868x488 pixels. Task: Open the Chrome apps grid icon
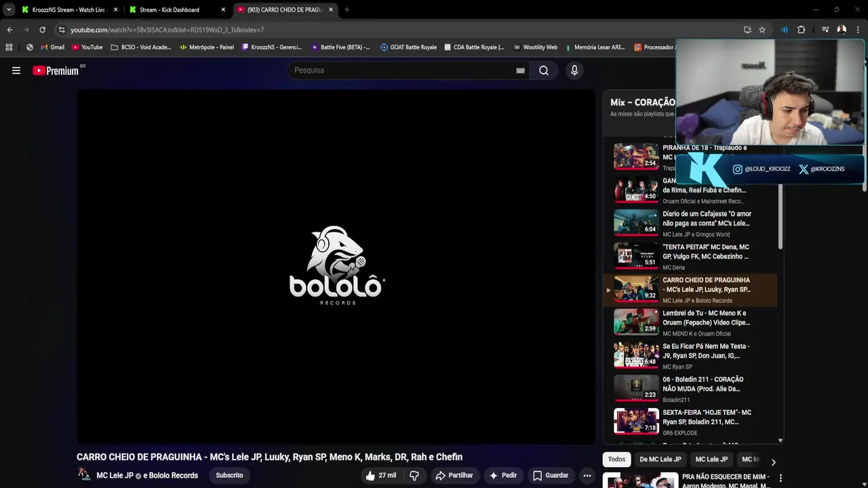point(9,47)
